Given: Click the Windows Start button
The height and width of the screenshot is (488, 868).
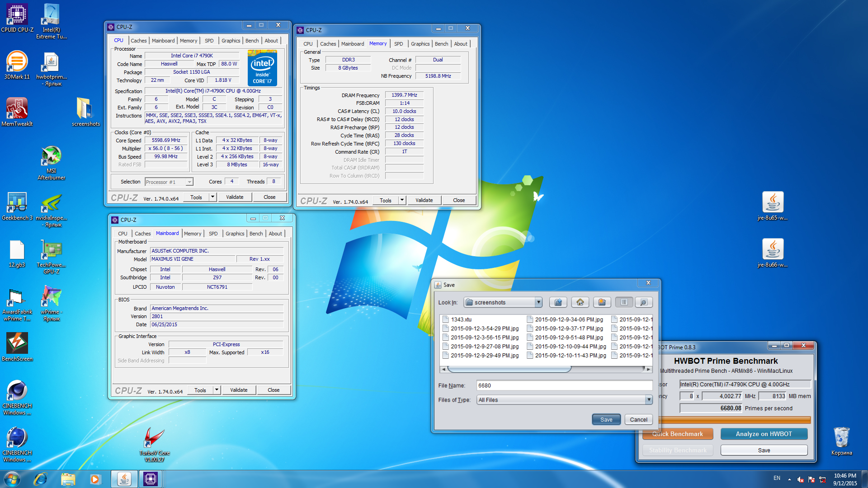Looking at the screenshot, I should click(12, 479).
